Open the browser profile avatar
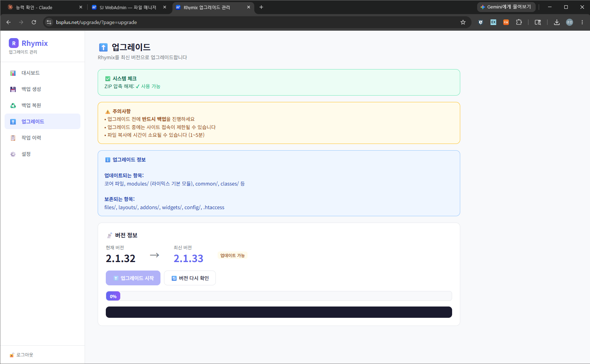590x364 pixels. pos(570,22)
